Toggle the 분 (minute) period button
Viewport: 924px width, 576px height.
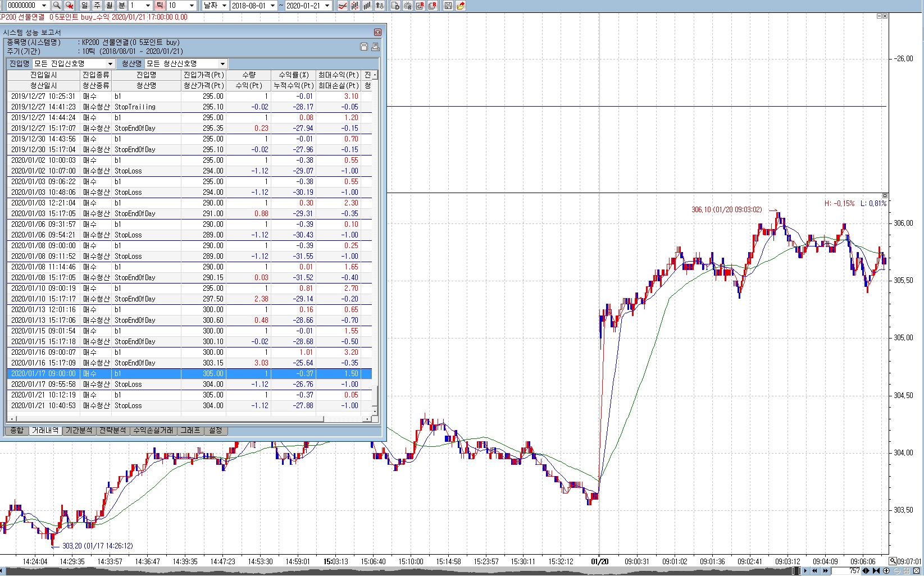[x=121, y=6]
